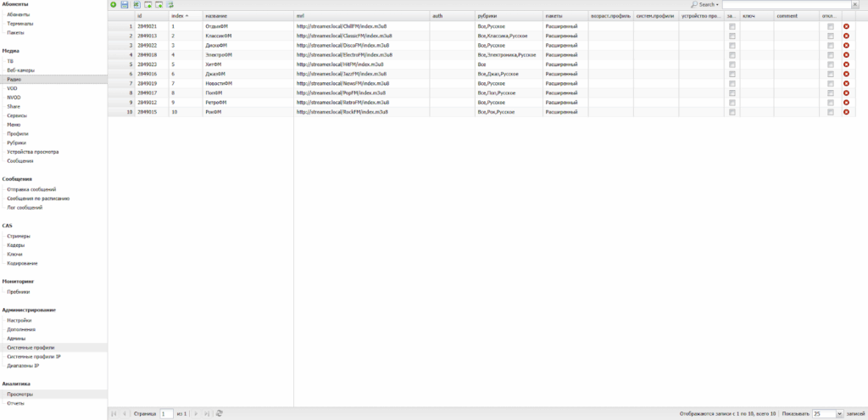The width and height of the screenshot is (868, 420).
Task: Open Отчеты under Аналитика
Action: [x=15, y=403]
